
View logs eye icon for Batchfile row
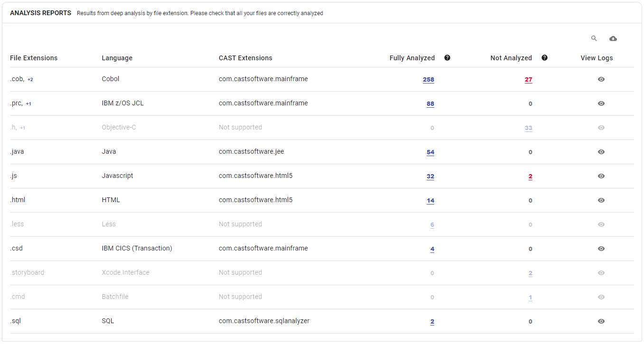601,297
